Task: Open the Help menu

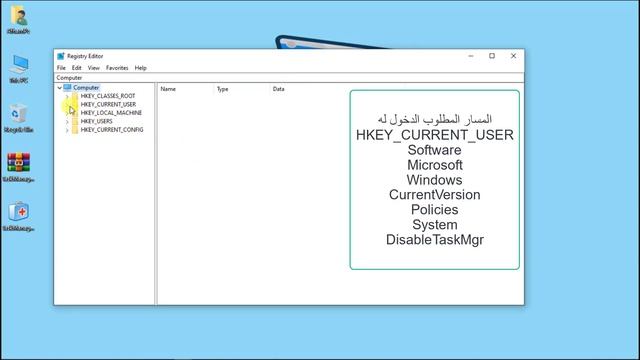Action: [140, 68]
